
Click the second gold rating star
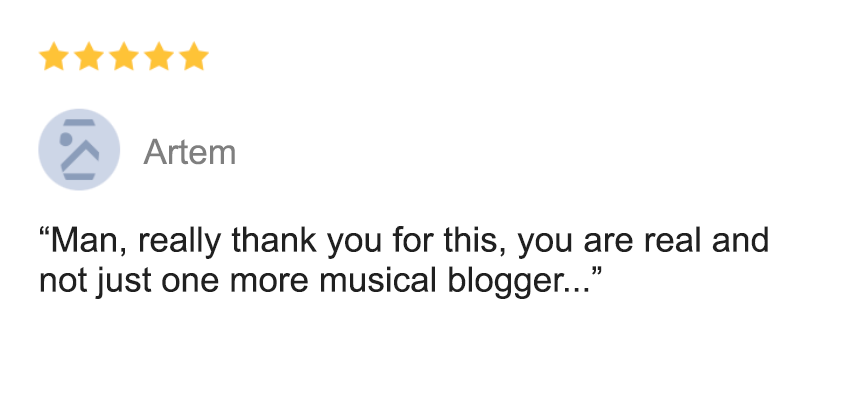88,57
